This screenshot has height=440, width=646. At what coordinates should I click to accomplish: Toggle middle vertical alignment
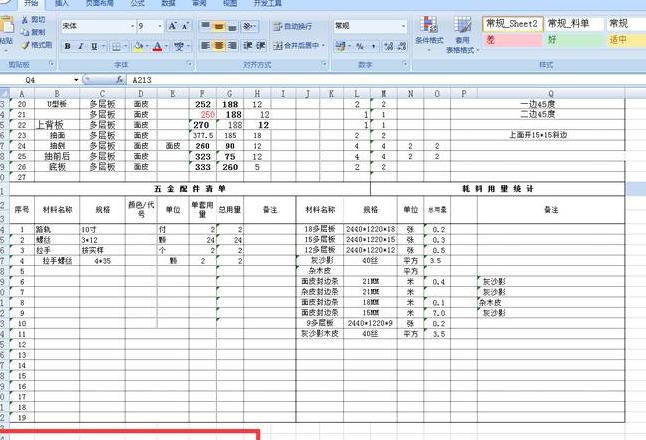219,26
